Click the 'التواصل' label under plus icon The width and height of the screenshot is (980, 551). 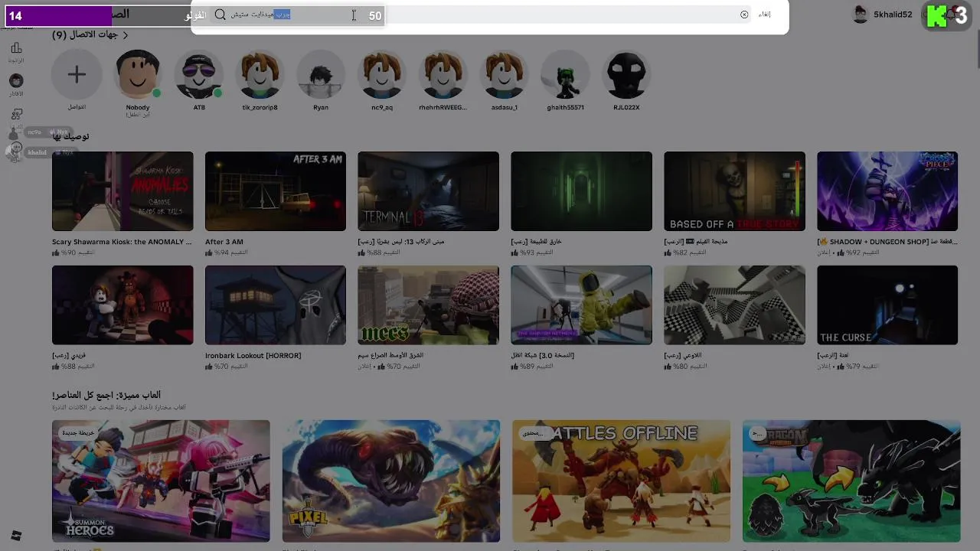[x=77, y=107]
